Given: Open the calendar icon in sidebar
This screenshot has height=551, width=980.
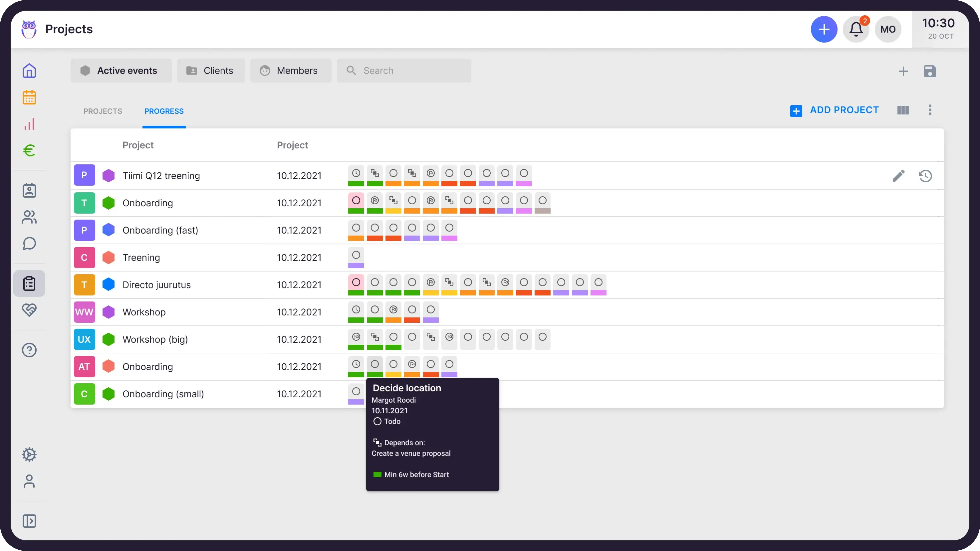Looking at the screenshot, I should [29, 97].
